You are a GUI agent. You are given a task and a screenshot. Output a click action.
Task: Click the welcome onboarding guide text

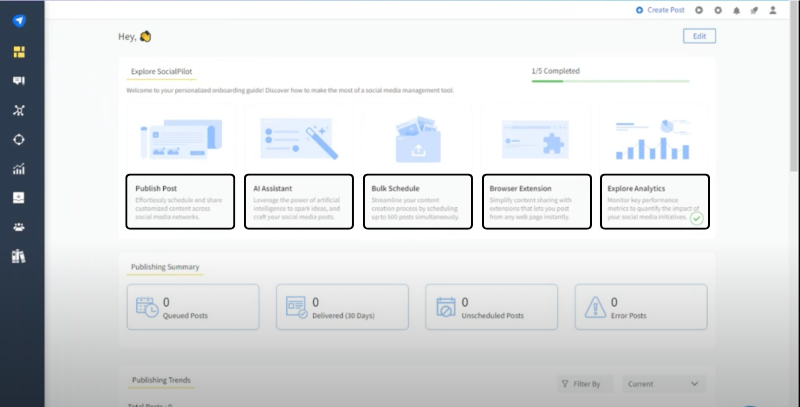coord(290,91)
